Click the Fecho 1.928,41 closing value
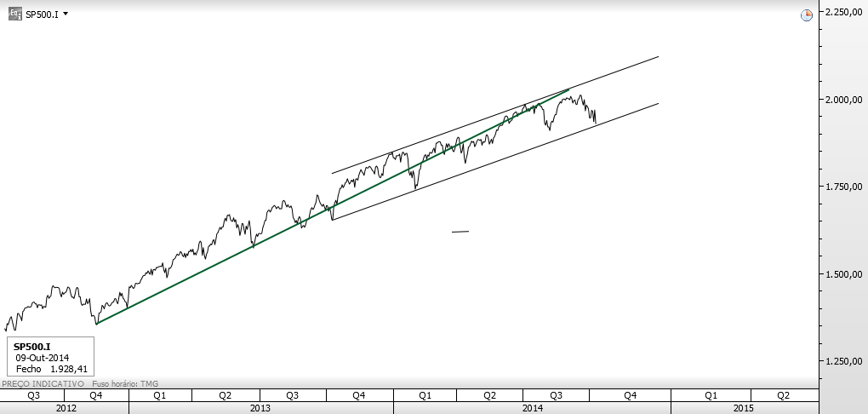This screenshot has height=414, width=868. click(51, 369)
